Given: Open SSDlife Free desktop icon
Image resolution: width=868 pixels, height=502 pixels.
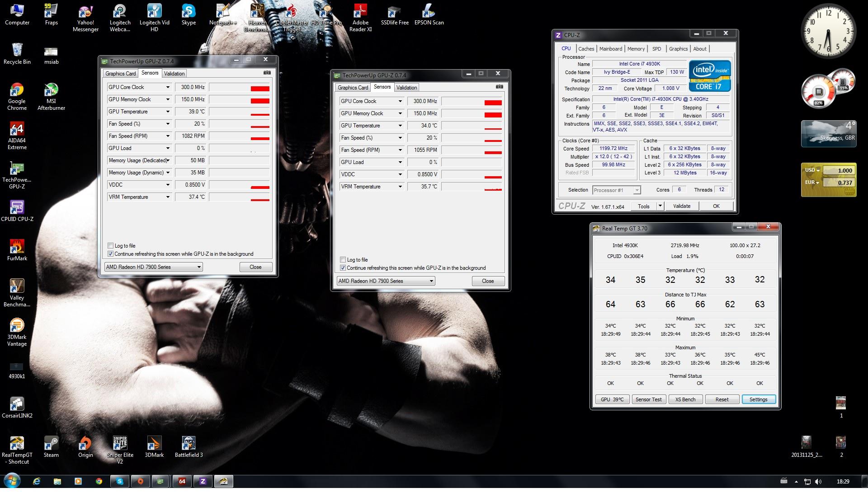Looking at the screenshot, I should pyautogui.click(x=395, y=15).
